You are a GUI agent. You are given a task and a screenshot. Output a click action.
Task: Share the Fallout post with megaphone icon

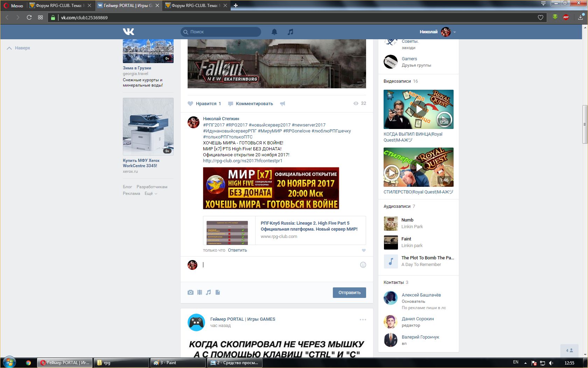[282, 103]
